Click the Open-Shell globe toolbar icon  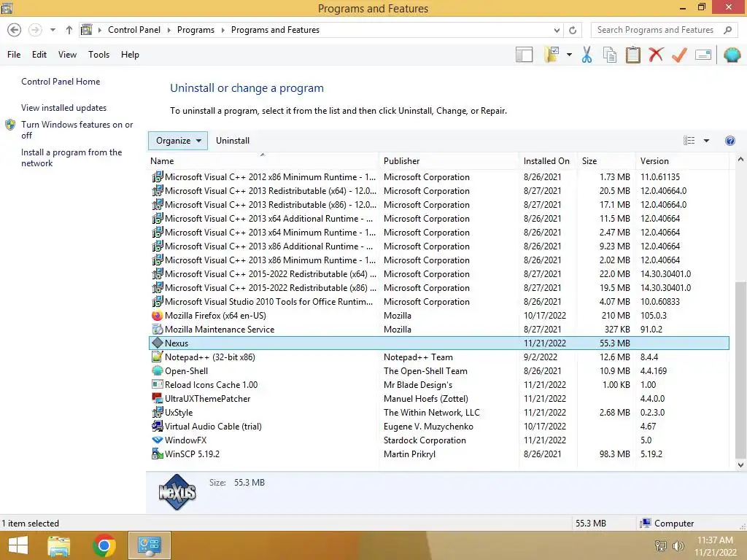tap(732, 55)
